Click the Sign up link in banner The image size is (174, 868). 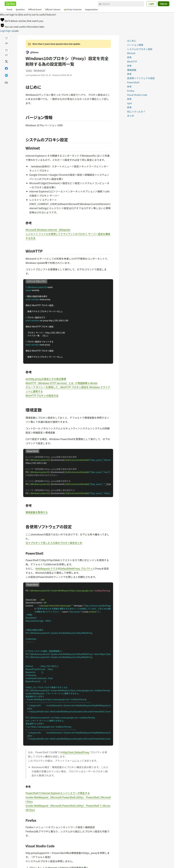coord(10,31)
